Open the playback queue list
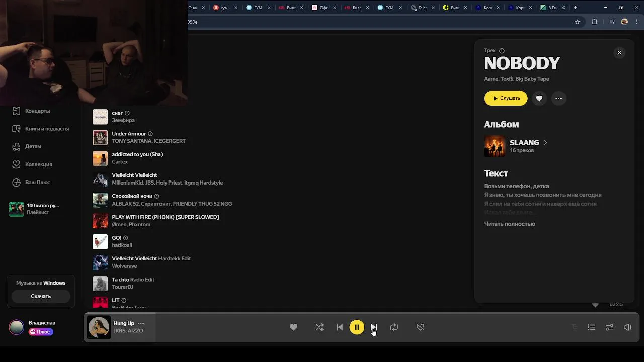Image resolution: width=644 pixels, height=362 pixels. click(x=591, y=327)
